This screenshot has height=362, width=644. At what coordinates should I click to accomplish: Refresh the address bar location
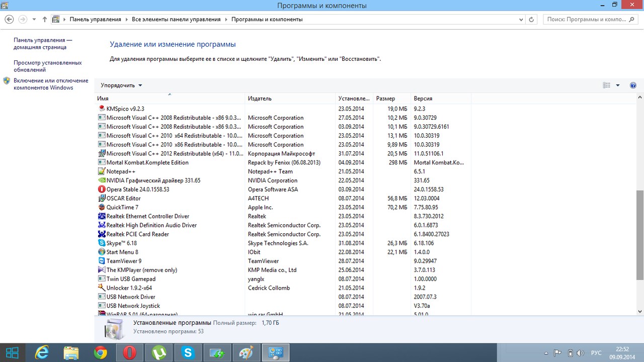[x=532, y=20]
